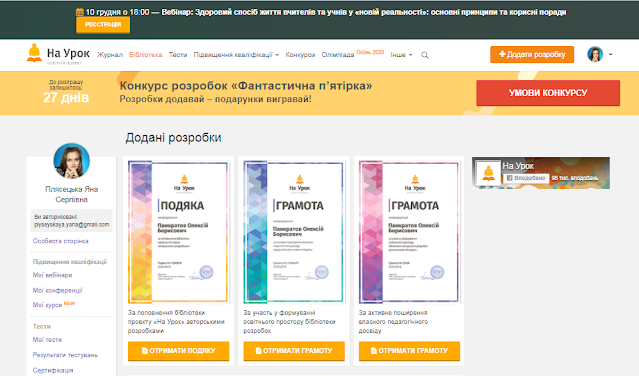639x376 pixels.
Task: Expand the account dropdown arrow
Action: [x=610, y=55]
